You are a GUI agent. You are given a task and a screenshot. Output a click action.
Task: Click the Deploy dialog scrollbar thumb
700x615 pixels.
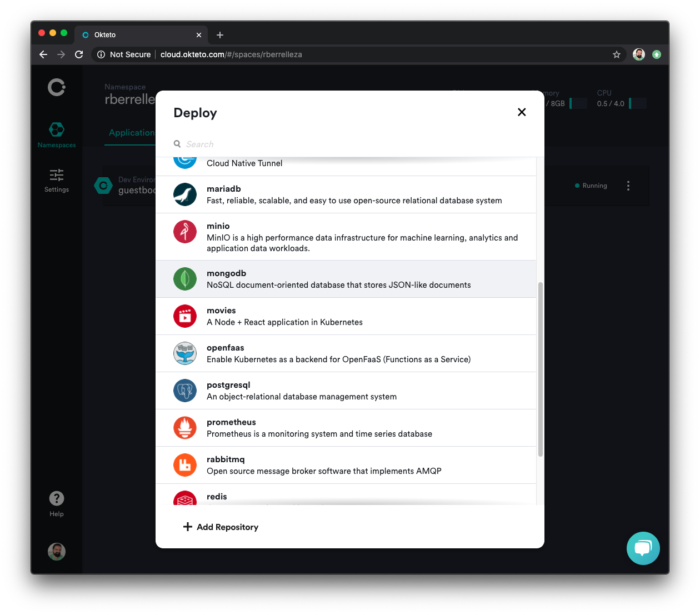(541, 369)
